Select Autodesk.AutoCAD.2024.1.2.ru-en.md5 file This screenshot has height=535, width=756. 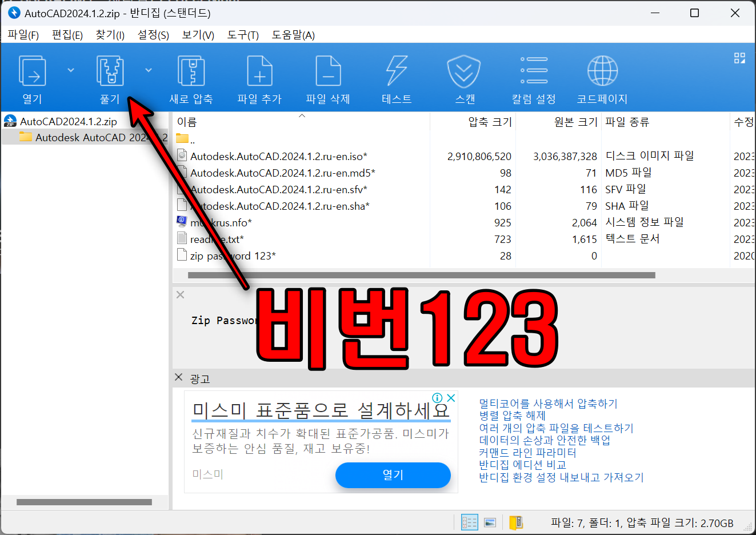click(x=283, y=173)
